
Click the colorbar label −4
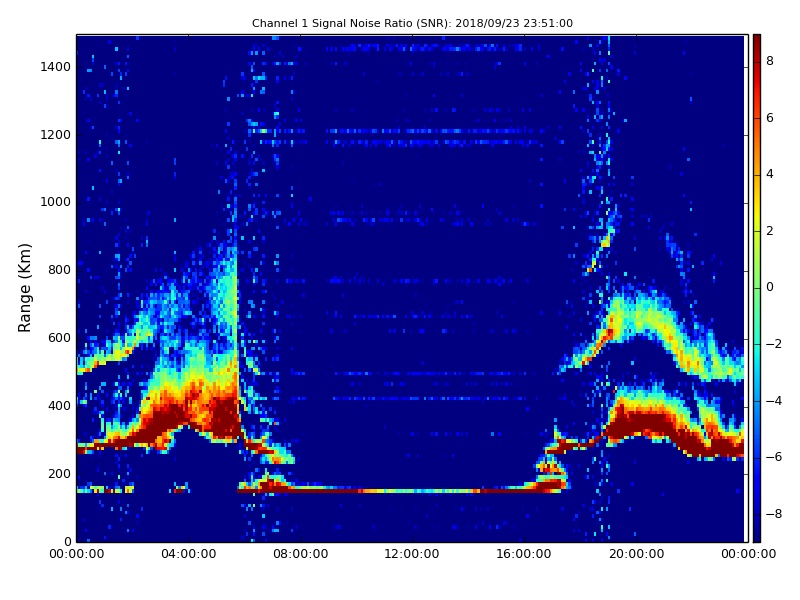[773, 401]
